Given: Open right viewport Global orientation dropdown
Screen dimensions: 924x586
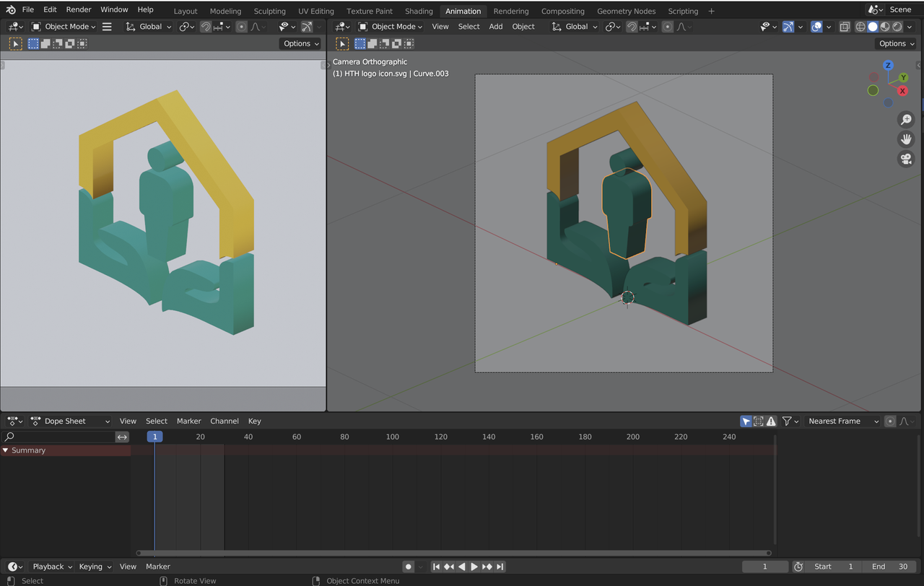Looking at the screenshot, I should pyautogui.click(x=575, y=27).
